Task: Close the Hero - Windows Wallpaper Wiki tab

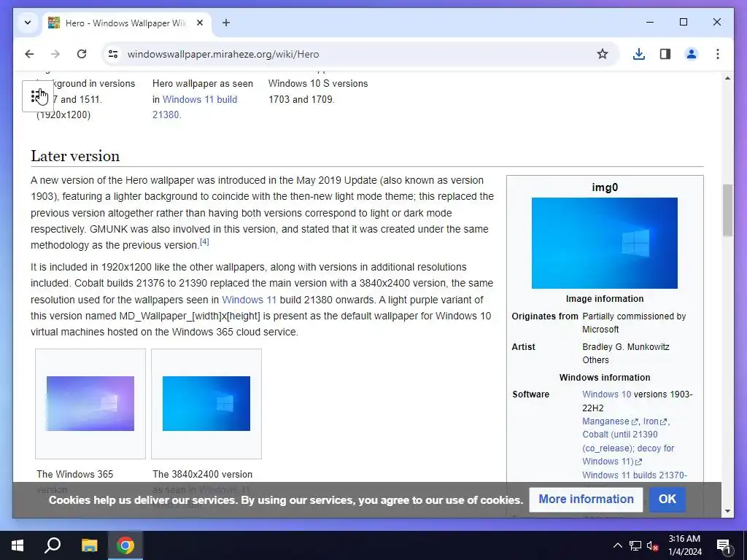Action: pos(200,23)
